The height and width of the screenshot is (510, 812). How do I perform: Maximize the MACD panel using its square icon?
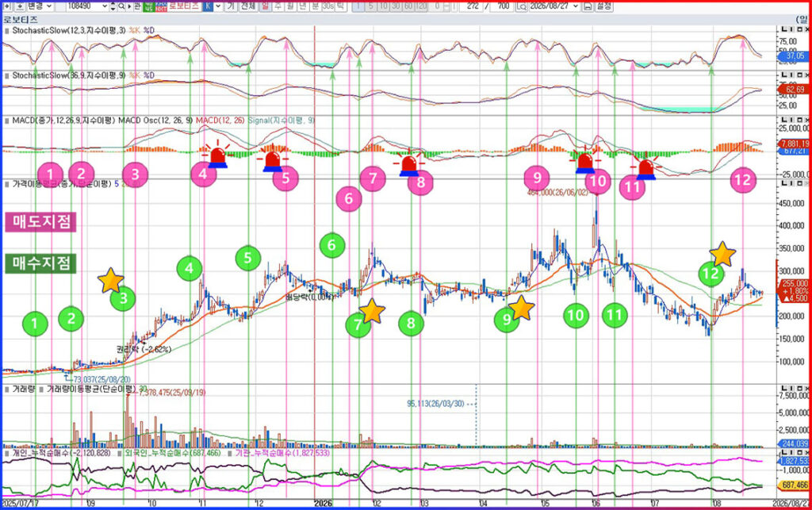pos(801,120)
